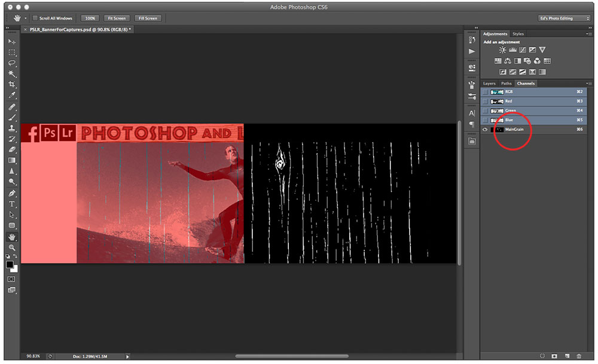
Task: Select the Clone Stamp tool
Action: (12, 128)
